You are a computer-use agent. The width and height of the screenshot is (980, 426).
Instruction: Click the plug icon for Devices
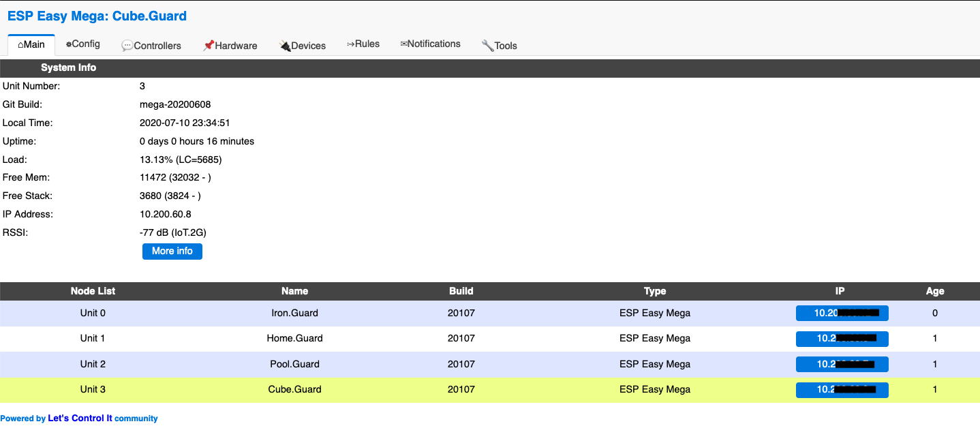[x=285, y=46]
